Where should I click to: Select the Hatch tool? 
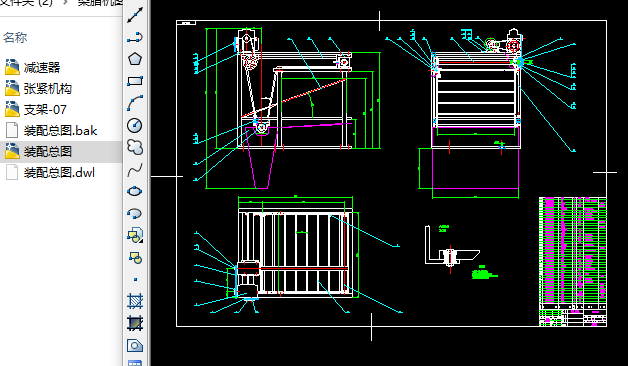pos(135,301)
